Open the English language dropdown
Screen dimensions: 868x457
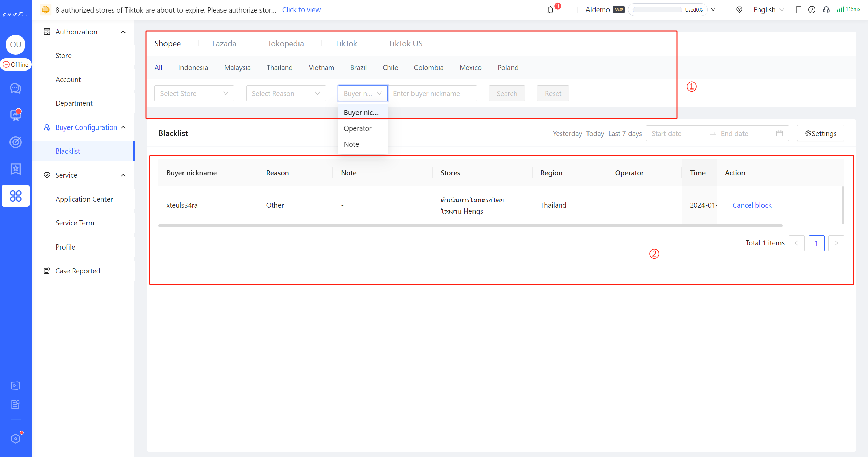pyautogui.click(x=769, y=9)
